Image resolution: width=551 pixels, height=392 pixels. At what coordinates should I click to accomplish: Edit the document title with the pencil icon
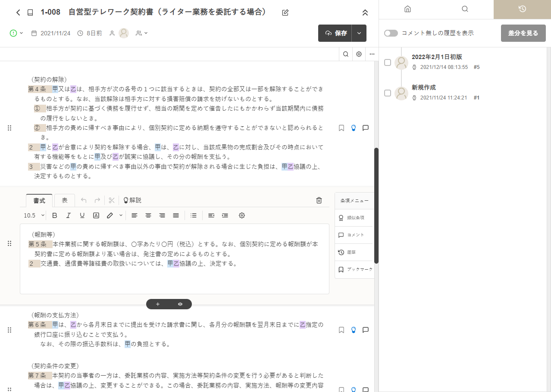(285, 12)
